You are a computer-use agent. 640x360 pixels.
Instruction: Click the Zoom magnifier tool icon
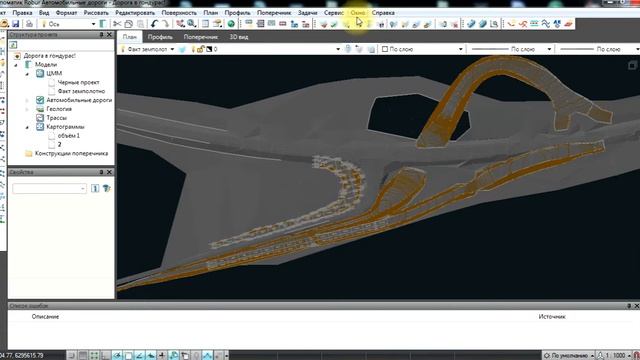(191, 24)
